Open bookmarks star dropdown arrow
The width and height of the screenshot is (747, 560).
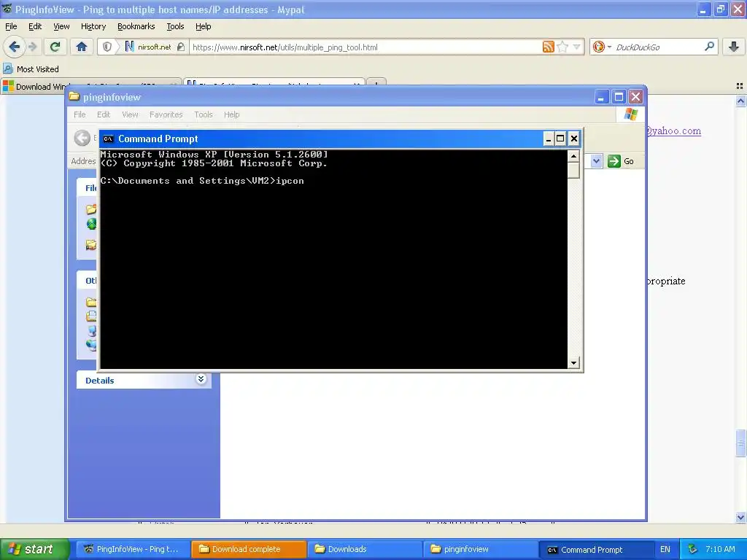point(576,47)
